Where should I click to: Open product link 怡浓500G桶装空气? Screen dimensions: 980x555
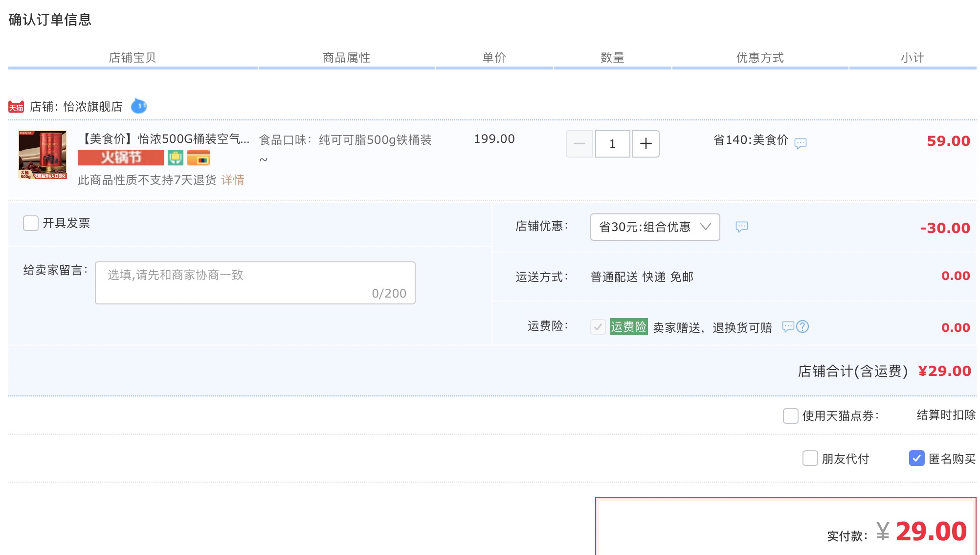tap(164, 139)
